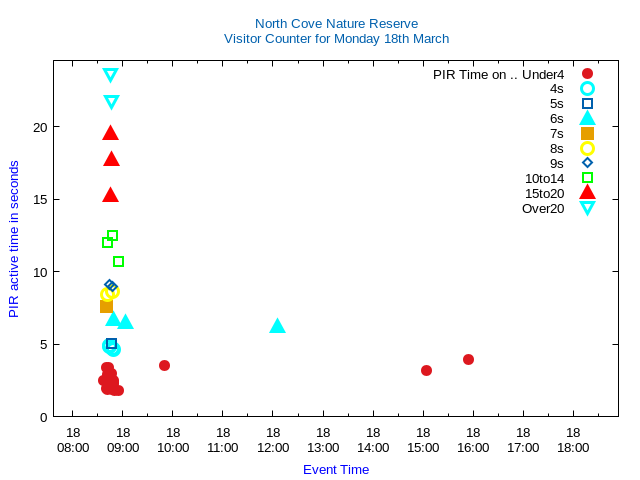Select the blue 5s legend square
The width and height of the screenshot is (640, 480).
click(587, 104)
